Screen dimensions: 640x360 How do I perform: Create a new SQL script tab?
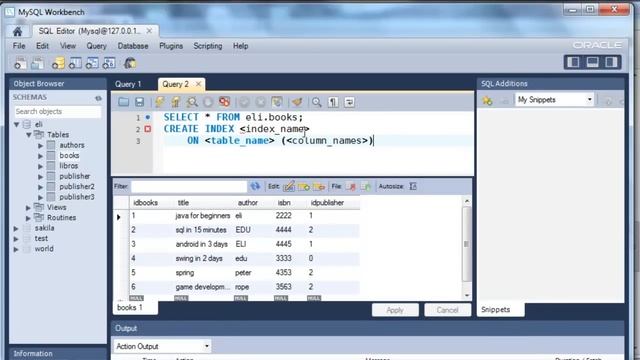click(20, 63)
